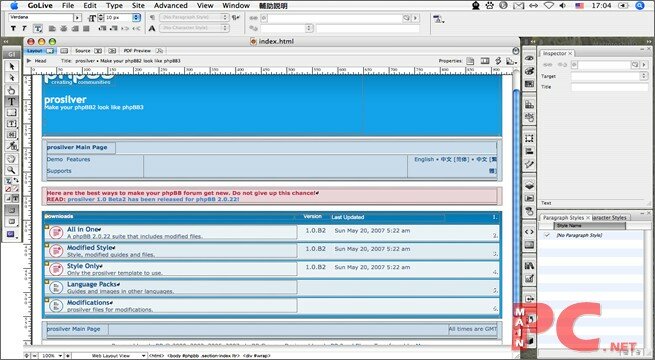Click the page title text 'prosilver • Make your phpBB2'
The width and height of the screenshot is (655, 360).
128,61
